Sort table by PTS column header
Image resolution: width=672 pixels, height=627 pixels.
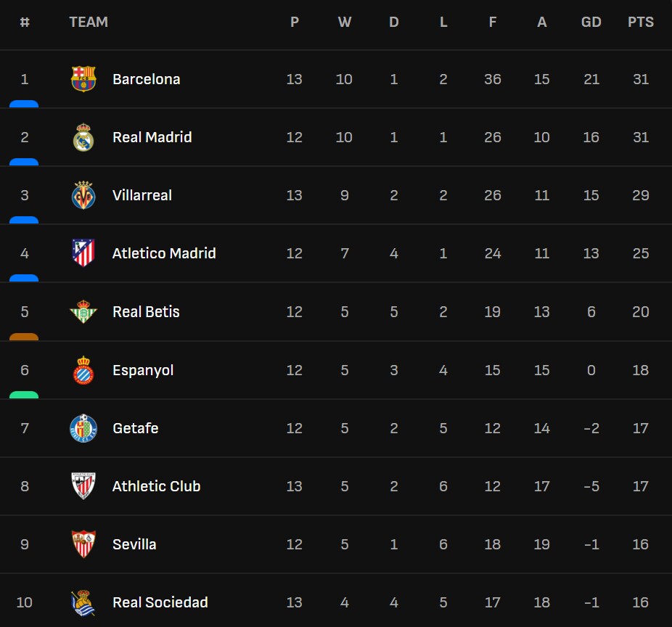pyautogui.click(x=640, y=22)
